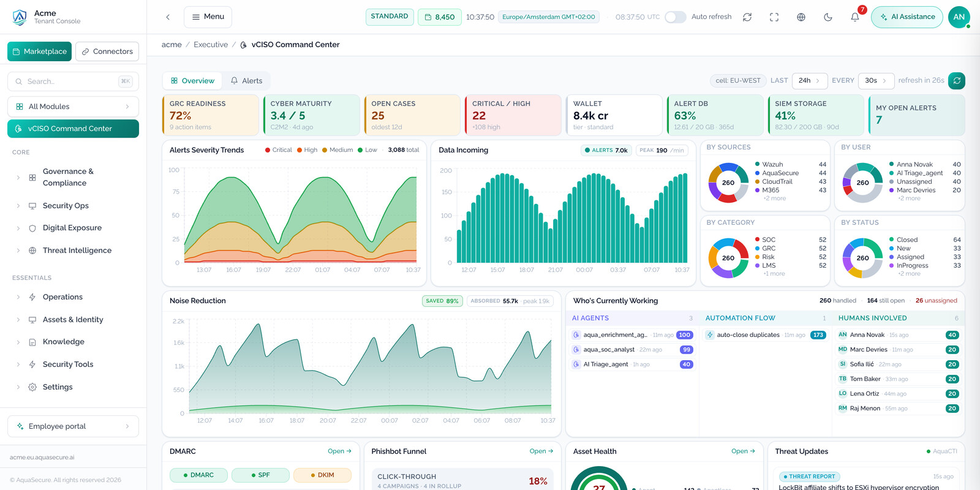Viewport: 980px width, 490px height.
Task: Open the Asset Health panel link
Action: point(743,451)
